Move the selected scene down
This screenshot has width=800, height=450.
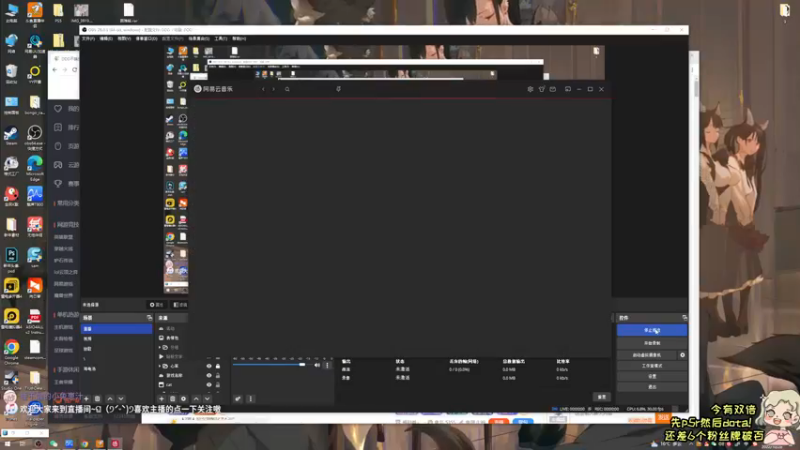click(x=121, y=398)
